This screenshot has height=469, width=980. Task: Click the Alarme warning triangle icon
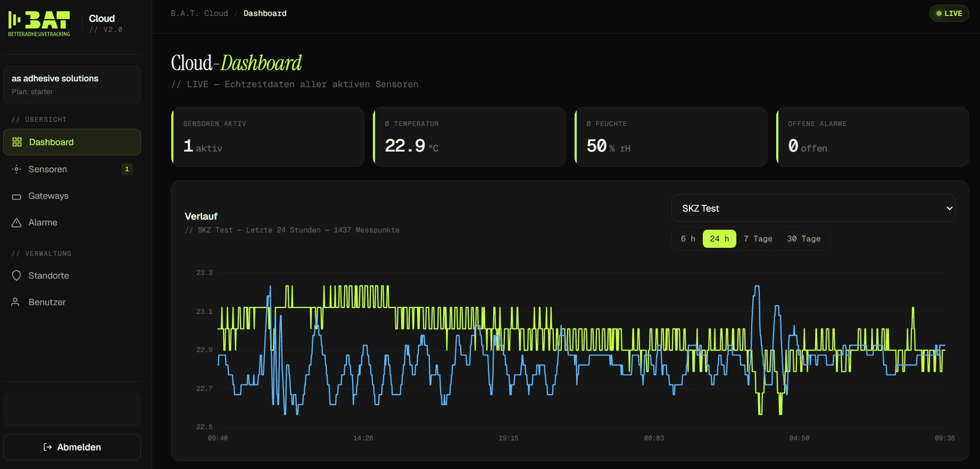(x=16, y=223)
